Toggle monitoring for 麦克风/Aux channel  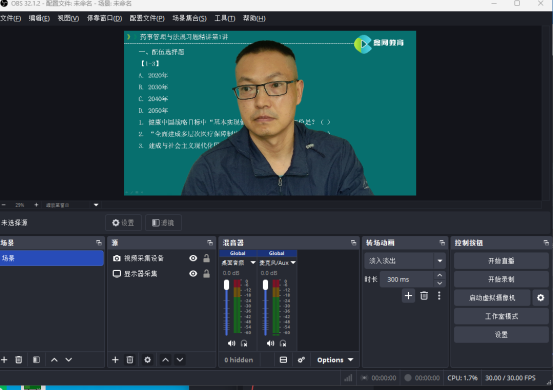[283, 343]
